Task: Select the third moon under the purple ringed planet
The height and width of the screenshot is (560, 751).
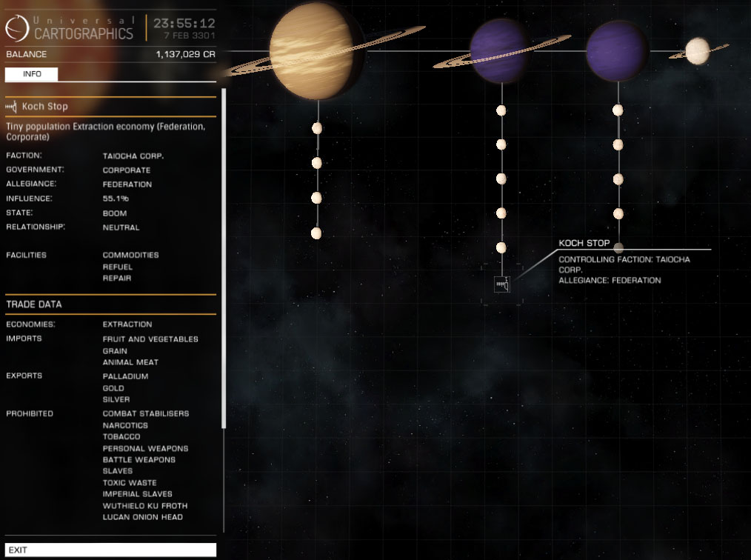Action: pos(501,179)
